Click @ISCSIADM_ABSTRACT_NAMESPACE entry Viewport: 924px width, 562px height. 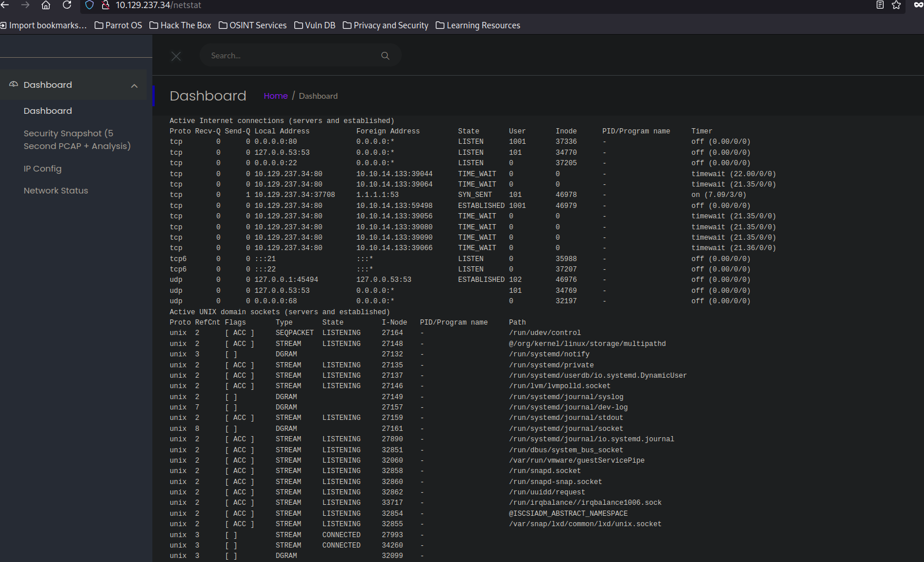click(568, 514)
